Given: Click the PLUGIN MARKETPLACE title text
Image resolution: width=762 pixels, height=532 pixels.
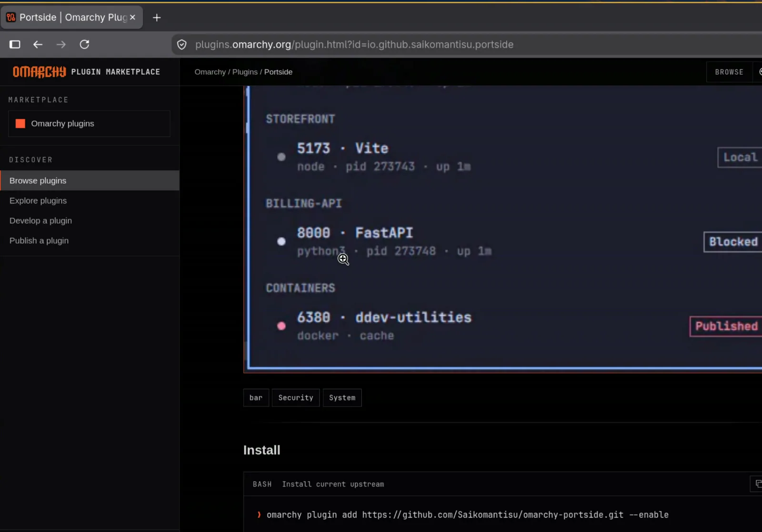Looking at the screenshot, I should (116, 72).
